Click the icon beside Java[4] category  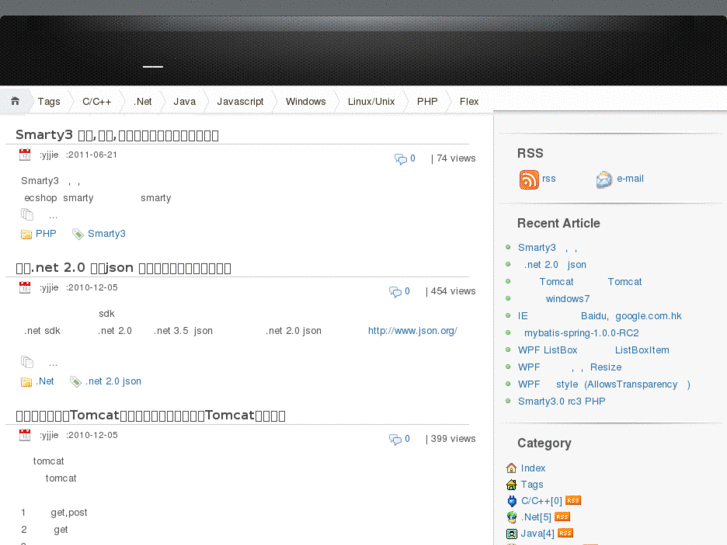[511, 534]
